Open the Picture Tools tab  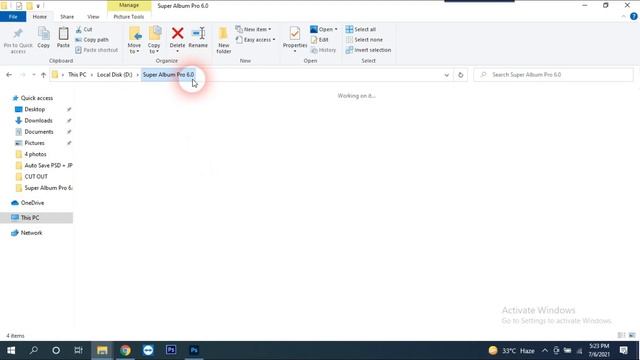(129, 17)
